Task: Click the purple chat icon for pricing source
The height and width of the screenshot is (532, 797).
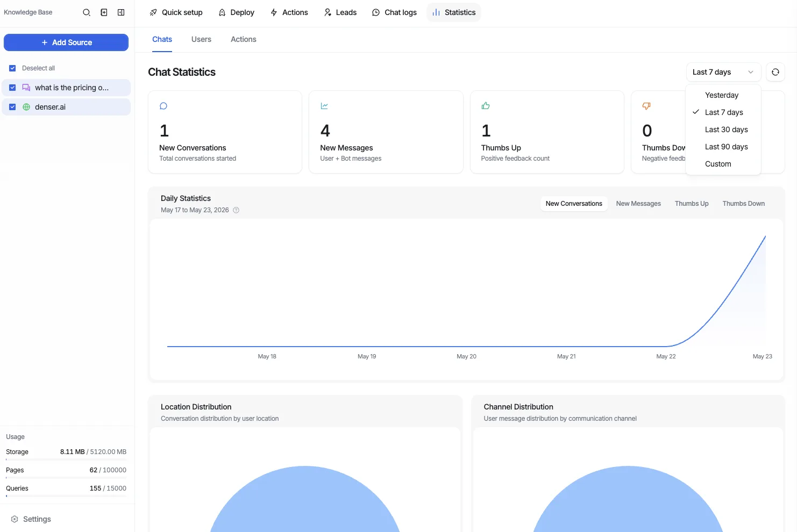Action: pyautogui.click(x=26, y=88)
